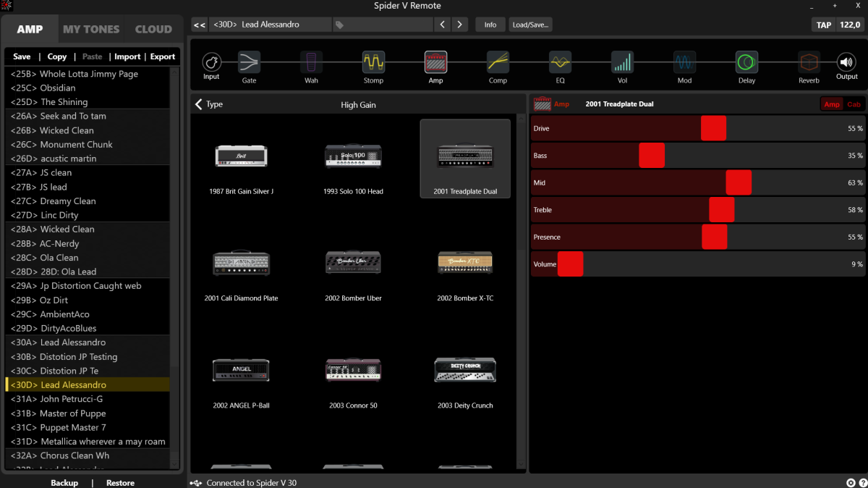This screenshot has width=868, height=488.
Task: Go back to amp Type list
Action: pos(208,104)
